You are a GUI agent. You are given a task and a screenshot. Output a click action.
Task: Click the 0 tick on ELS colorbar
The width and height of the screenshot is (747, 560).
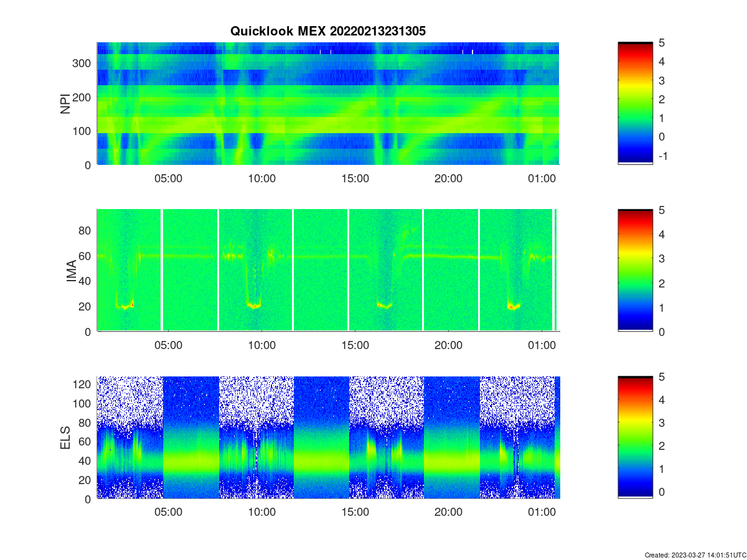tap(662, 492)
